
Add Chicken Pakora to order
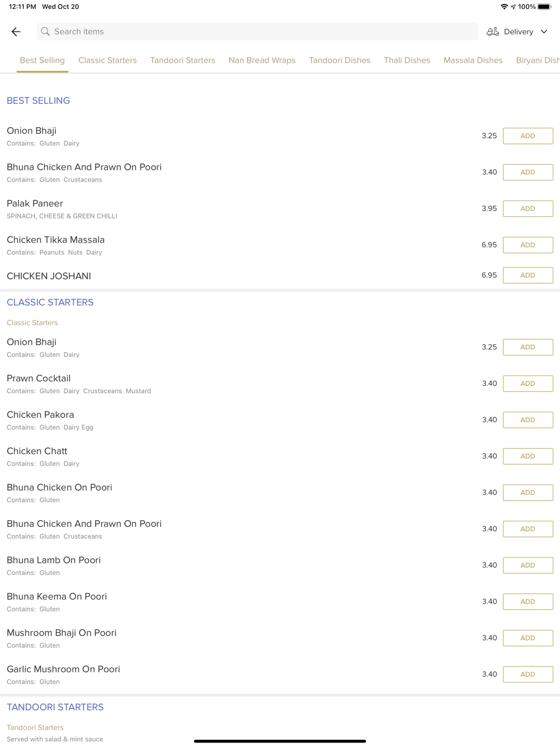528,420
